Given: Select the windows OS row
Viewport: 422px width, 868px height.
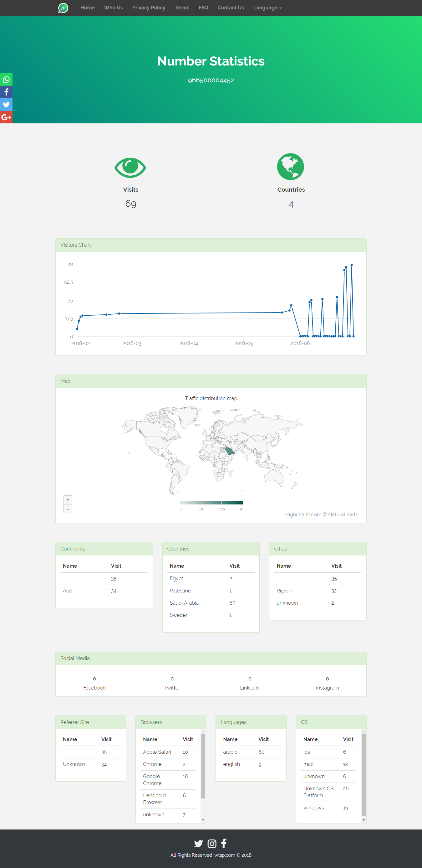Looking at the screenshot, I should point(328,808).
